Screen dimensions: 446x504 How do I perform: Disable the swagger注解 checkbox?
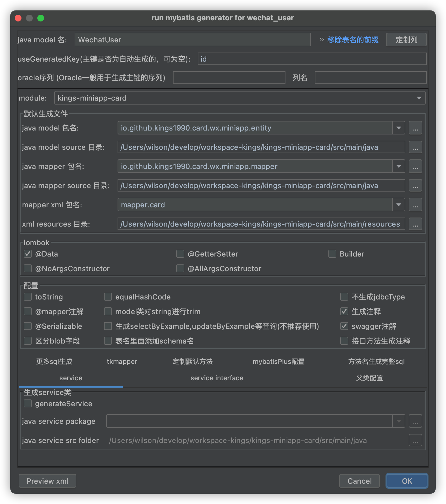click(344, 326)
